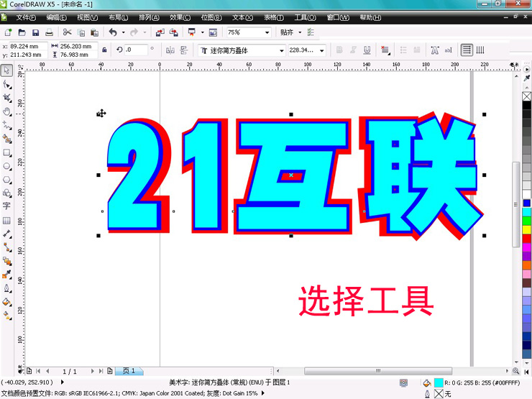This screenshot has width=532, height=399.
Task: Toggle underline text formatting
Action: (x=367, y=50)
